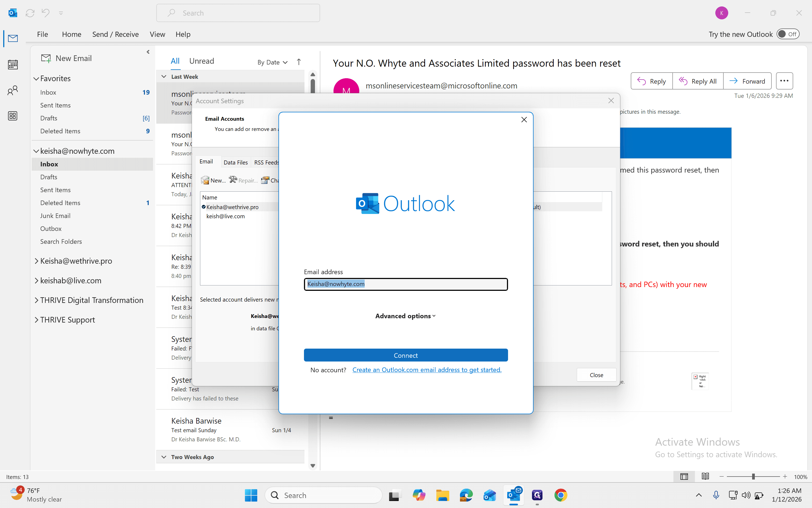Click the Reply All button
812x508 pixels.
(x=698, y=81)
